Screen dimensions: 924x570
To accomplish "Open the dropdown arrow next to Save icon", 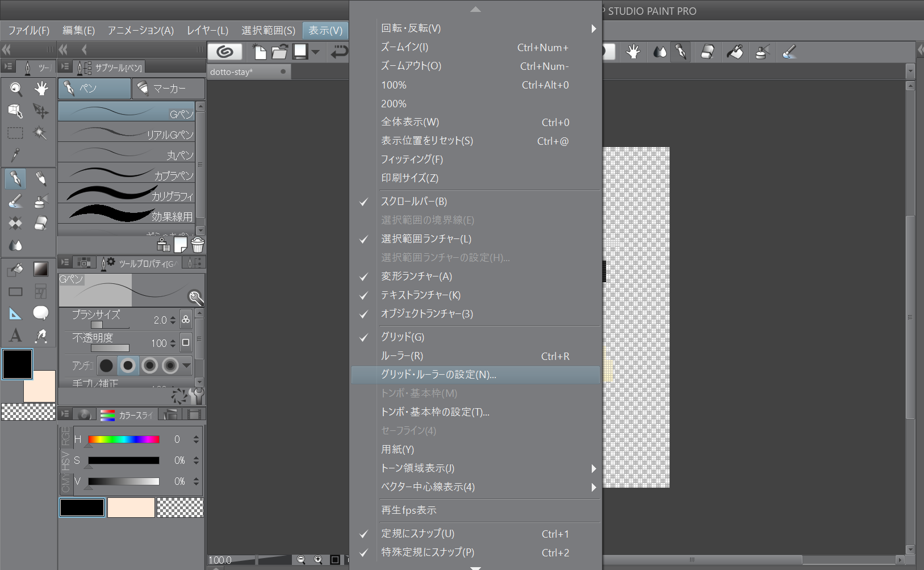I will [x=316, y=52].
